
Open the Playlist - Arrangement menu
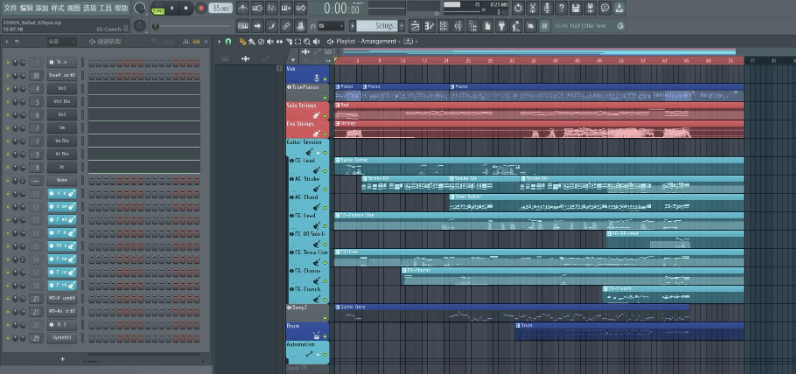(366, 42)
